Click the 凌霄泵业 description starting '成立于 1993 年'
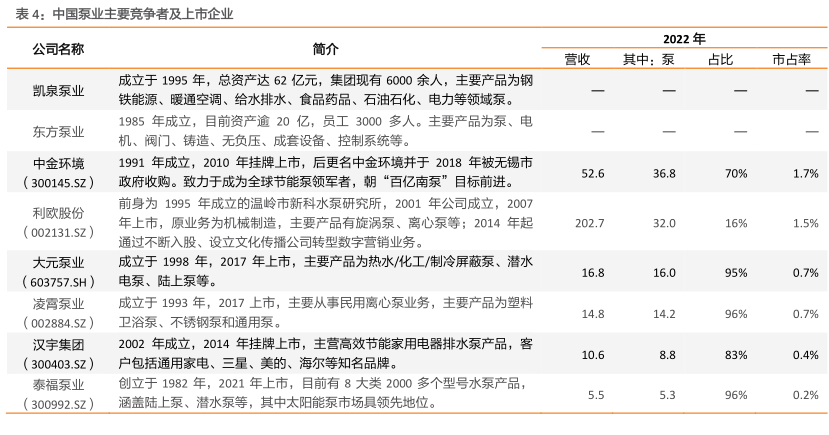Viewport: 829px width, 435px height. click(325, 312)
